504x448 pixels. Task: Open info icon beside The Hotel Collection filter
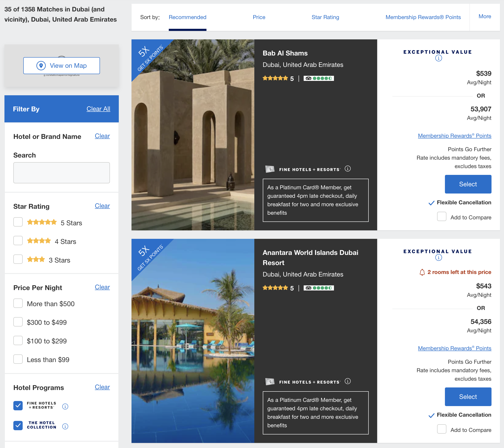coord(65,426)
